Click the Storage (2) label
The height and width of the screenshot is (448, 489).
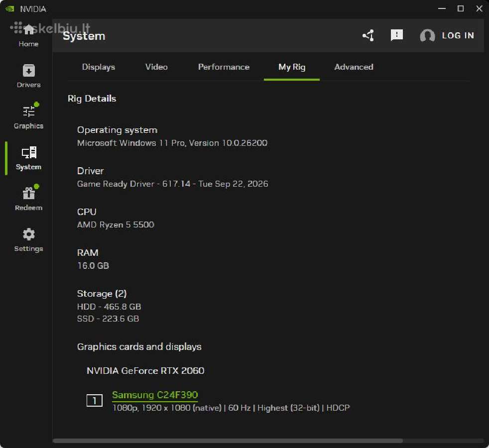click(102, 294)
